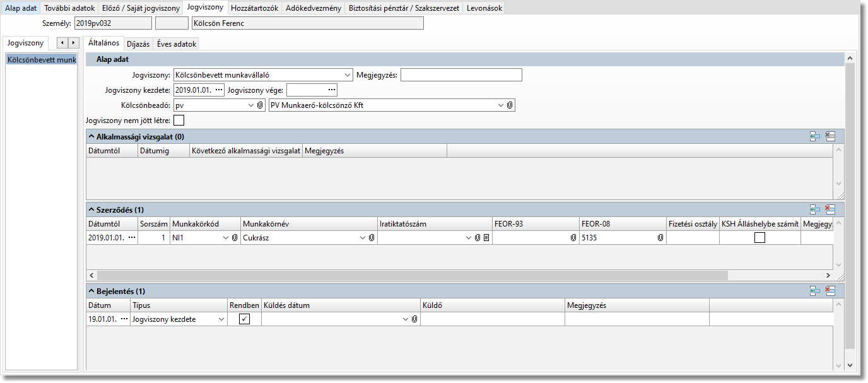The image size is (868, 383).
Task: Click main panel vertical scrollbar up arrow
Action: pyautogui.click(x=850, y=58)
